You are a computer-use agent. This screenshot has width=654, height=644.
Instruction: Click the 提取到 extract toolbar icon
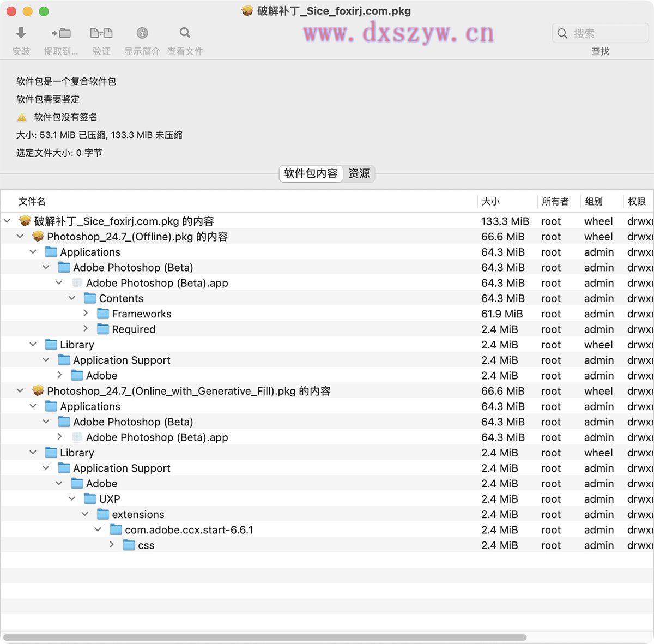pos(61,33)
